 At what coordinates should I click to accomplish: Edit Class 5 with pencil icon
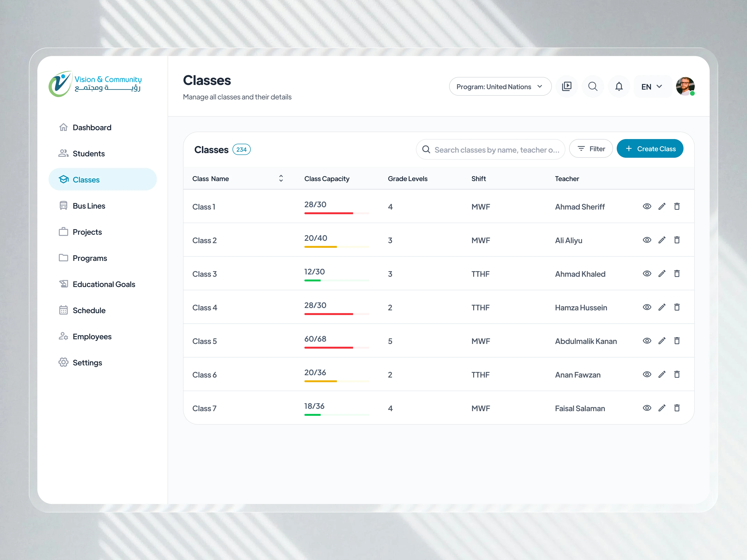[x=662, y=341]
